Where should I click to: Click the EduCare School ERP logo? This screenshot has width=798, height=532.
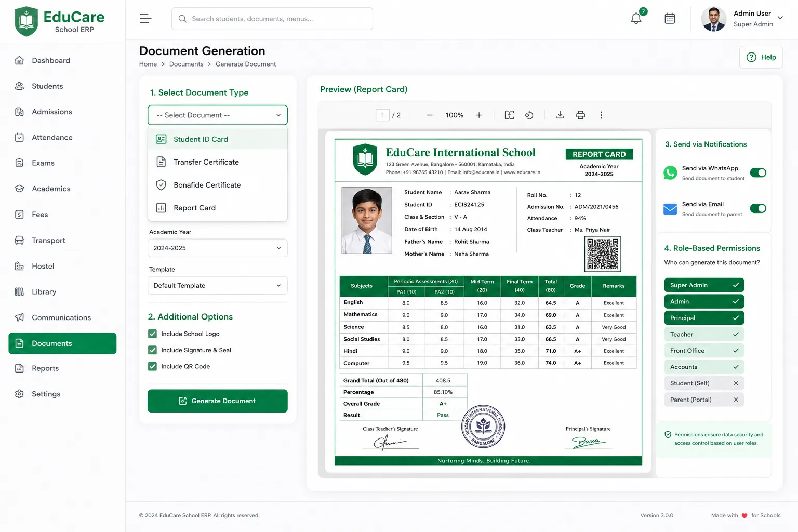tap(60, 21)
